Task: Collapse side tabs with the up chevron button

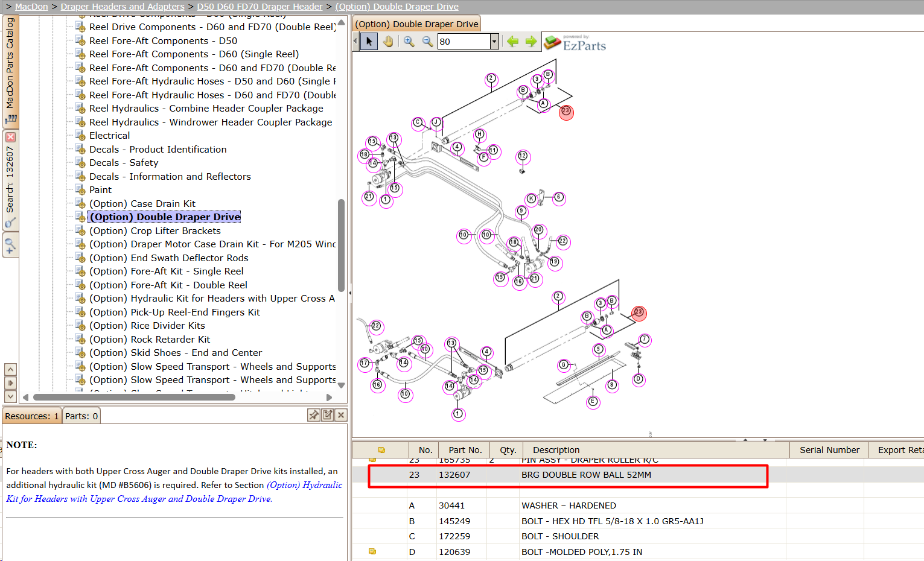Action: 10,369
